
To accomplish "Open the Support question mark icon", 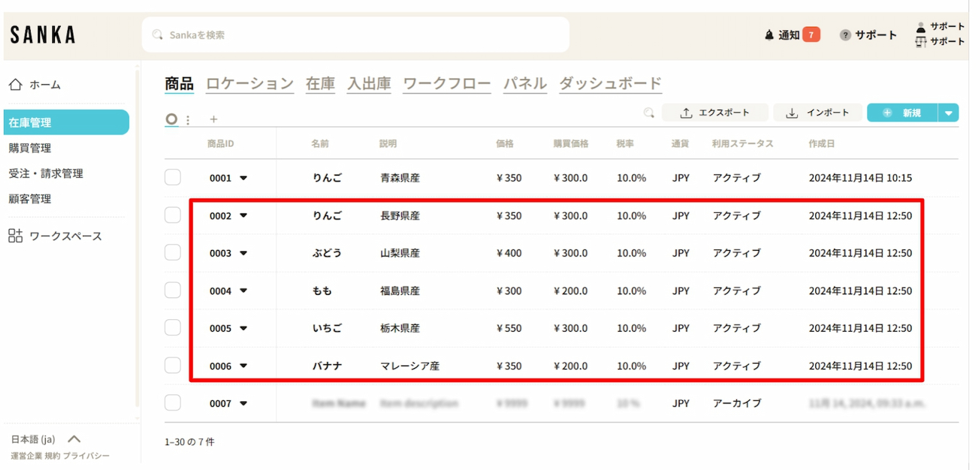I will click(x=845, y=35).
